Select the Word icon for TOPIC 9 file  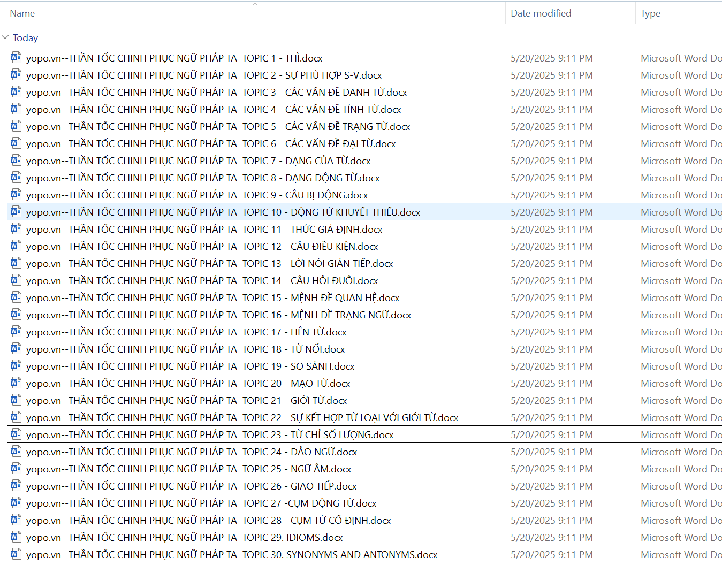coord(16,195)
